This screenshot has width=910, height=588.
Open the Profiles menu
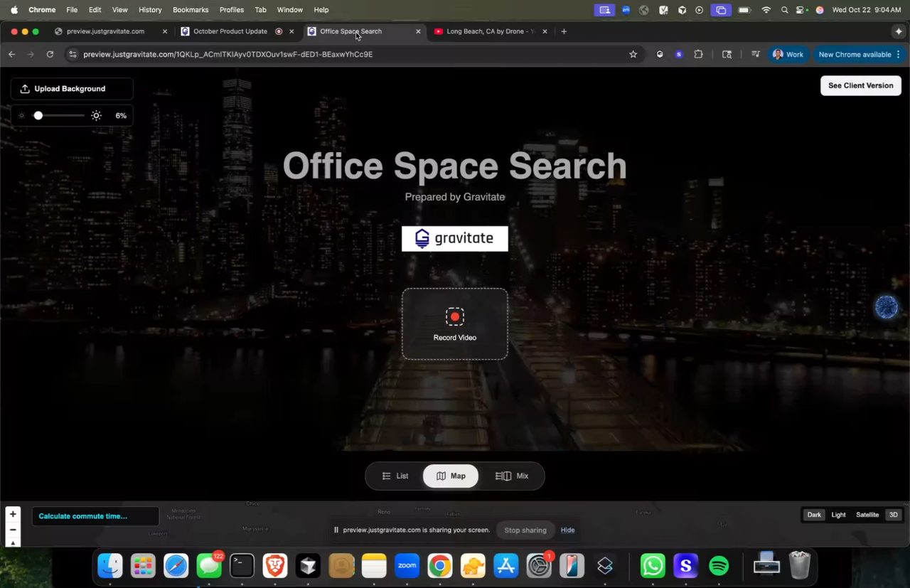click(232, 10)
